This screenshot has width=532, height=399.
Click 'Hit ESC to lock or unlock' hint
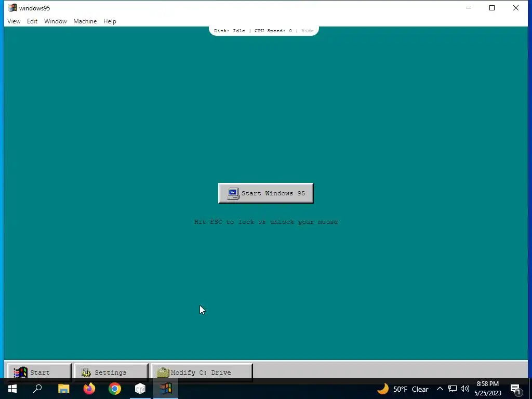(x=265, y=222)
